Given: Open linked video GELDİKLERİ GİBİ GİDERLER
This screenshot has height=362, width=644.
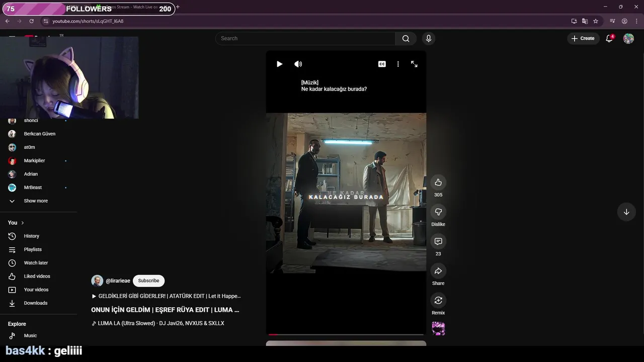Looking at the screenshot, I should click(x=166, y=296).
